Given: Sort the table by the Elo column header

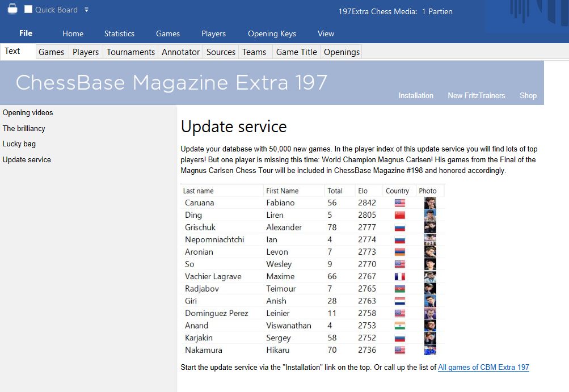Looking at the screenshot, I should (363, 191).
